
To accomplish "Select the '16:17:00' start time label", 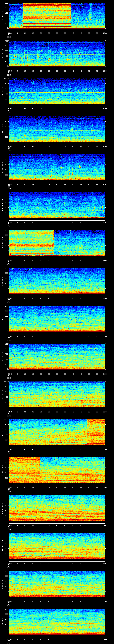I will (9, 147).
